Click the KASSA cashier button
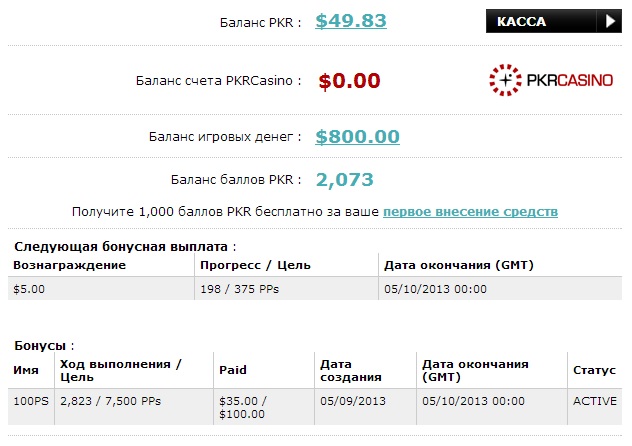Screen dimensions: 632x446 click(x=542, y=21)
